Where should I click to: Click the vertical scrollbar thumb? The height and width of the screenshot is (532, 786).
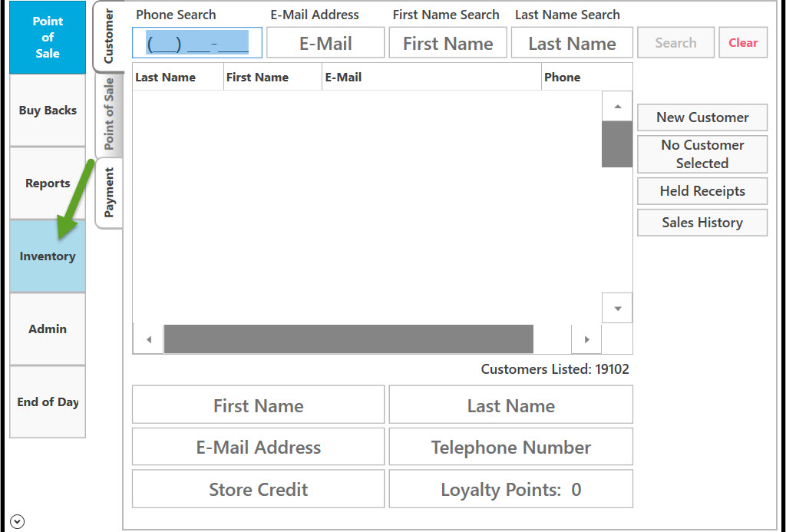coord(617,144)
